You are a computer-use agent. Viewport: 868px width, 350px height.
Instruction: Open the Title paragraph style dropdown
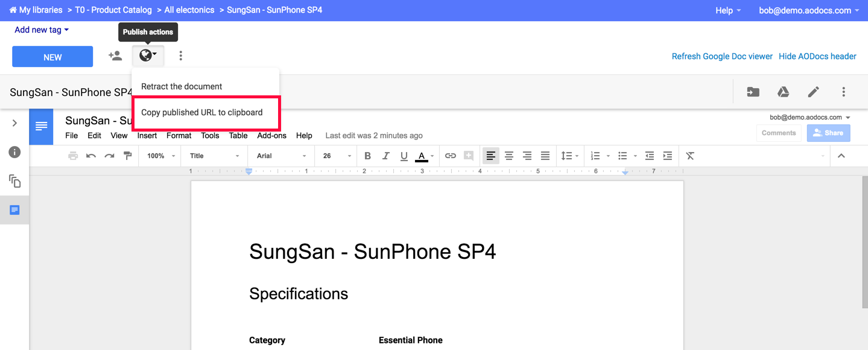coord(215,156)
